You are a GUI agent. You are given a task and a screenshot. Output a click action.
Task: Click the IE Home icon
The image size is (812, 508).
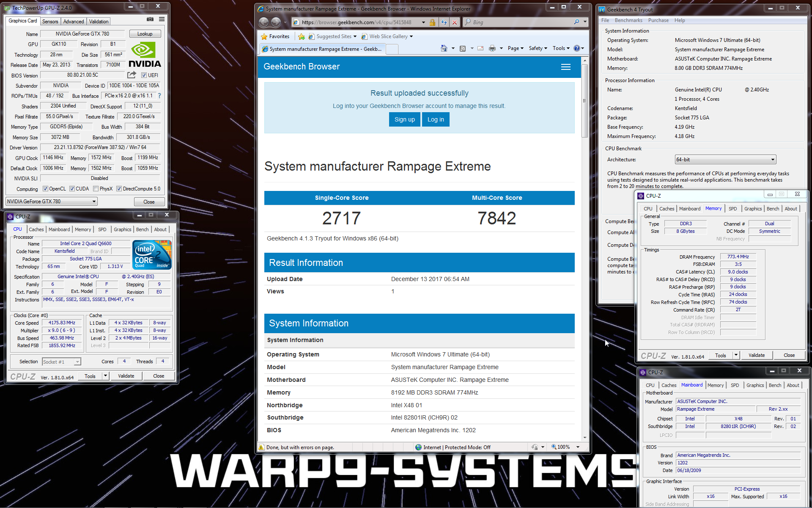point(444,48)
